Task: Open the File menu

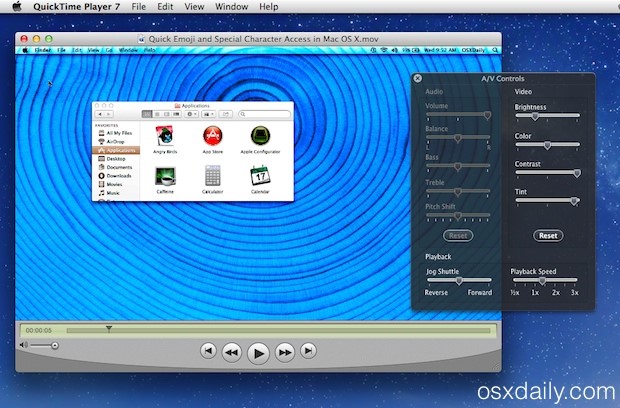Action: (138, 7)
